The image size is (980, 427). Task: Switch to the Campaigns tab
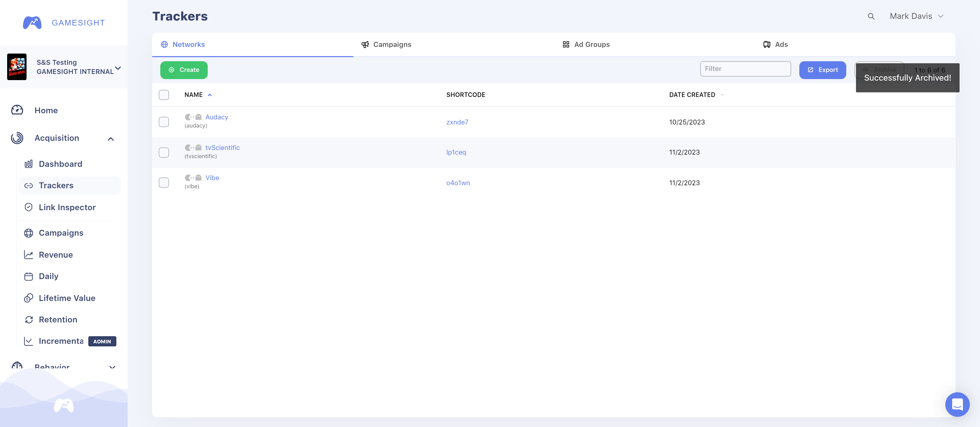tap(453, 44)
